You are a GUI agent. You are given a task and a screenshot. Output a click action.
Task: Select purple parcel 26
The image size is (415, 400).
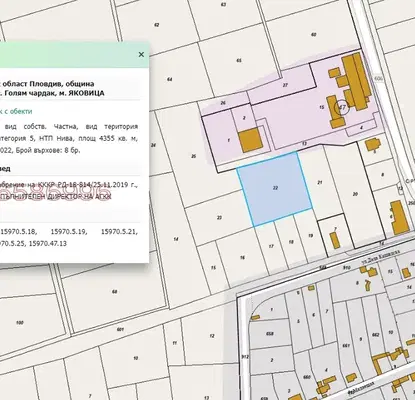pos(223,103)
